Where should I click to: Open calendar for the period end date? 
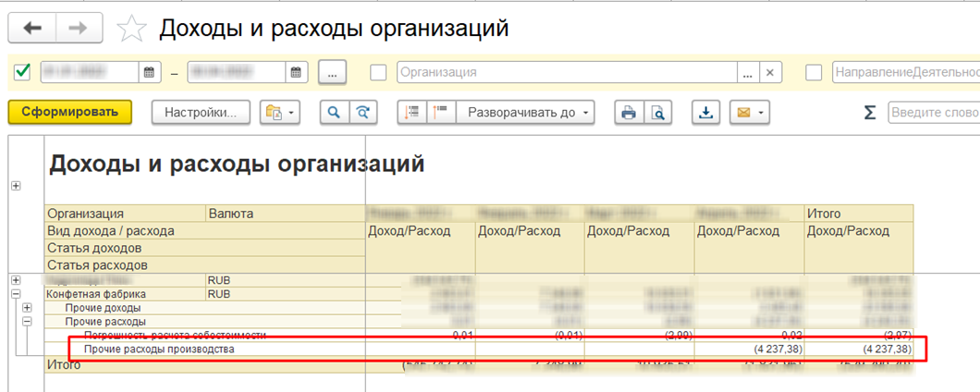point(295,72)
